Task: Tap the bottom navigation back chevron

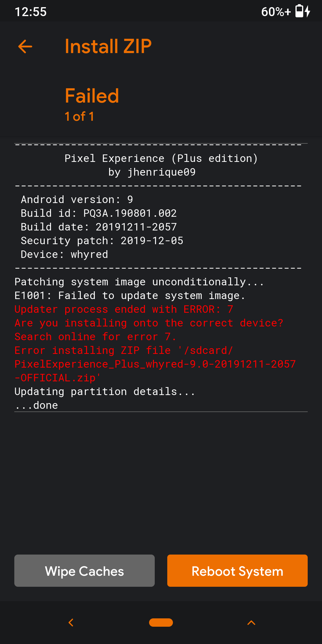Action: [x=71, y=623]
